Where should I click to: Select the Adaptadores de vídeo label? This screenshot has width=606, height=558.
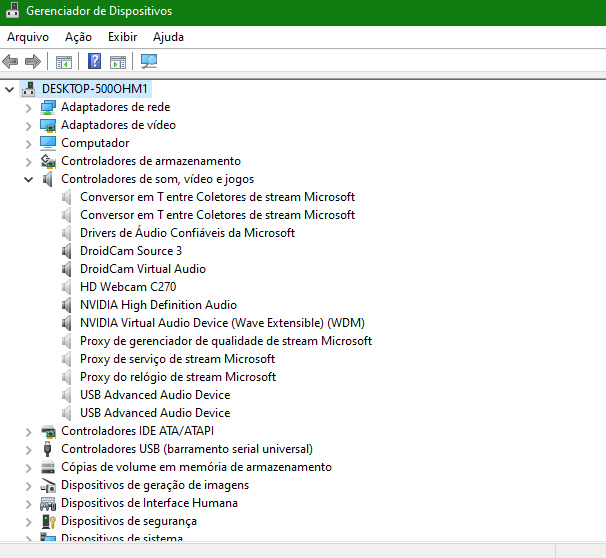[118, 125]
